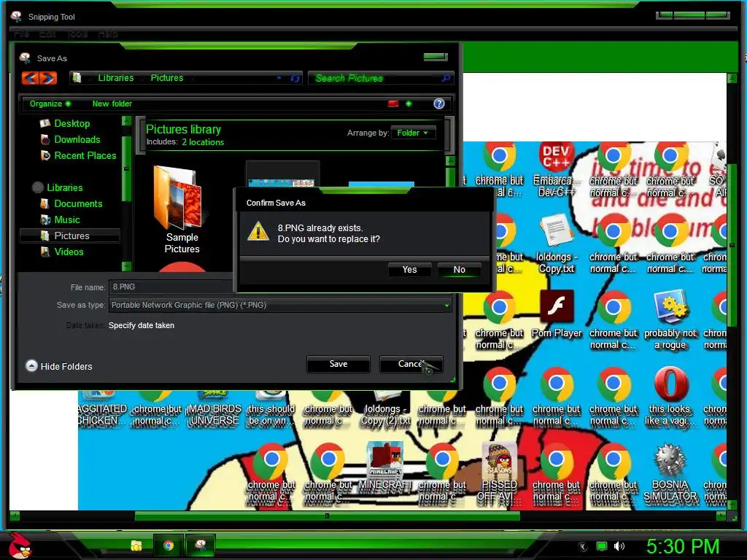The width and height of the screenshot is (747, 560).
Task: Click the Cancel button in Save As
Action: [x=411, y=364]
